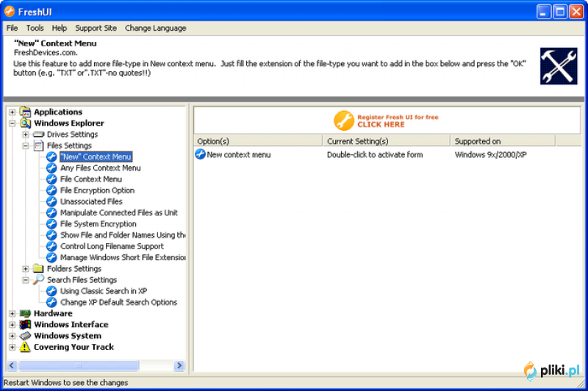Sort by the Current Setting(s) column header
Image resolution: width=588 pixels, height=391 pixels.
tap(387, 141)
